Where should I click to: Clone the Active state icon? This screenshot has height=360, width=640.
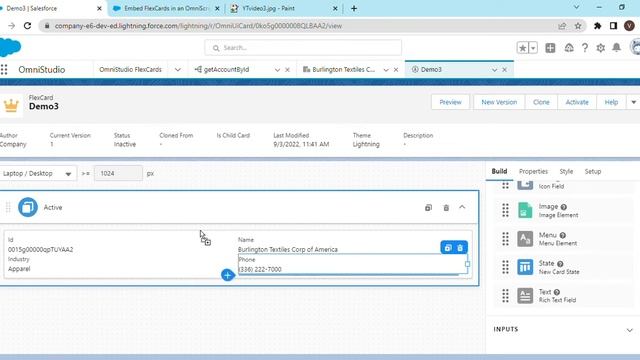point(428,207)
